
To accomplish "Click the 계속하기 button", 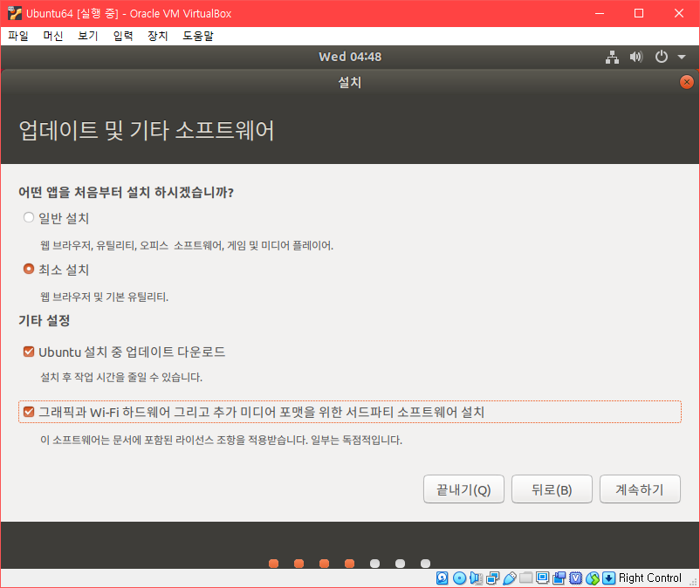I will [x=640, y=489].
